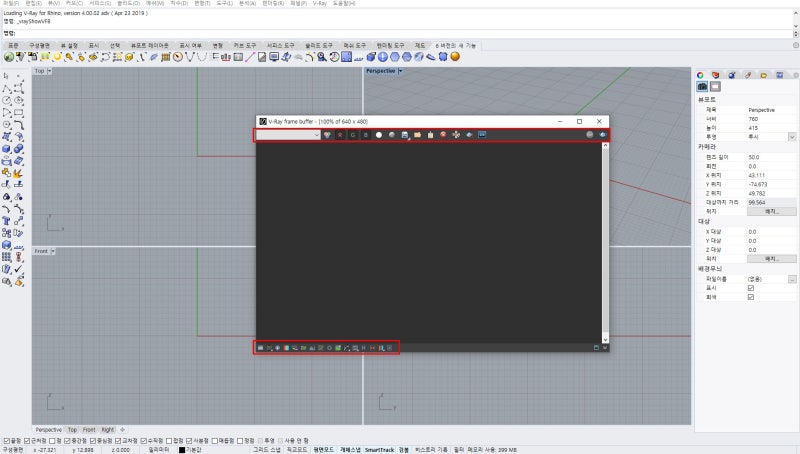The height and width of the screenshot is (454, 800).
Task: Enable the 점 osnap checkbox
Action: pos(52,440)
